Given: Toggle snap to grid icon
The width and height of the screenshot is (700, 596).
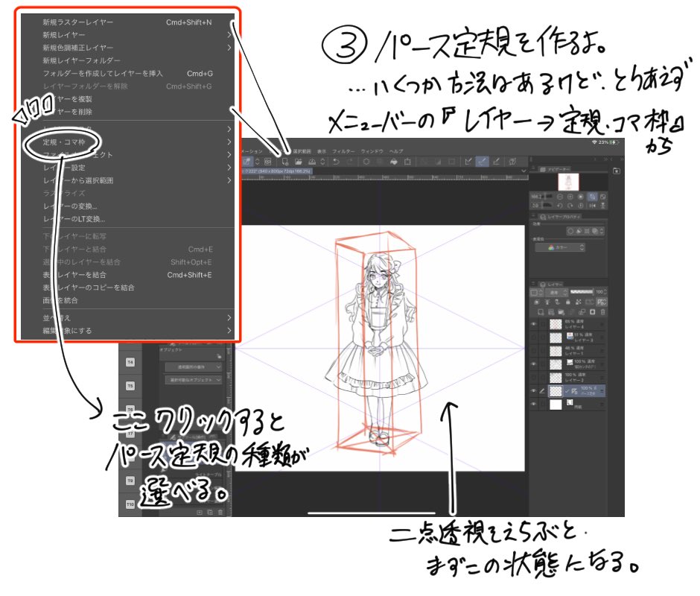Looking at the screenshot, I should tap(495, 162).
